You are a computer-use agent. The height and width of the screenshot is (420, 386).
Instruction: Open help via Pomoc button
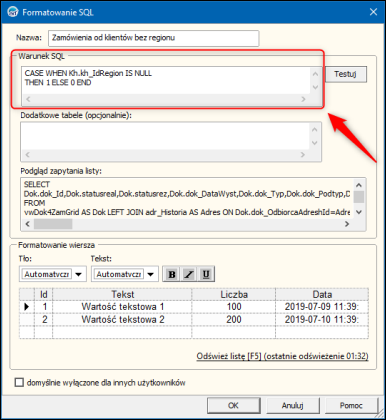351,405
